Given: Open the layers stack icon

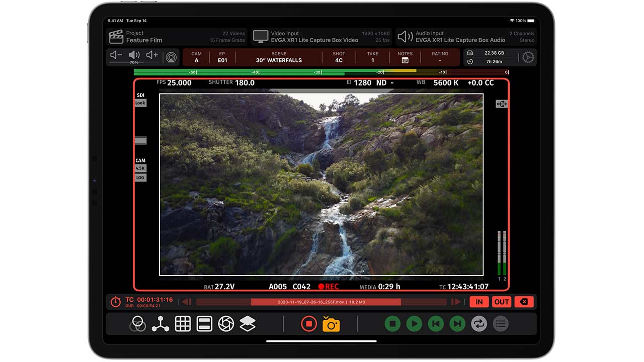Looking at the screenshot, I should tap(248, 324).
